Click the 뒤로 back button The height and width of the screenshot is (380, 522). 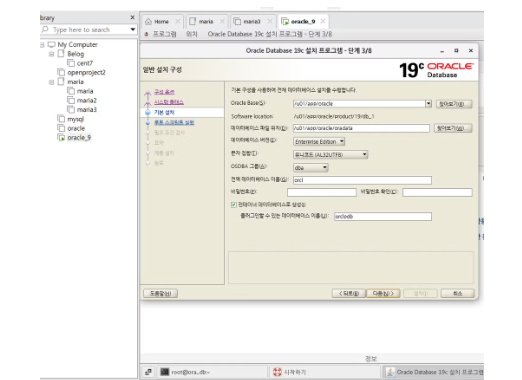tap(349, 293)
